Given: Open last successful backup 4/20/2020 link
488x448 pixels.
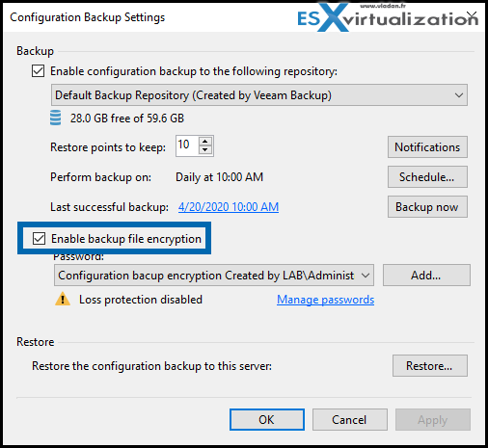Looking at the screenshot, I should [x=229, y=207].
